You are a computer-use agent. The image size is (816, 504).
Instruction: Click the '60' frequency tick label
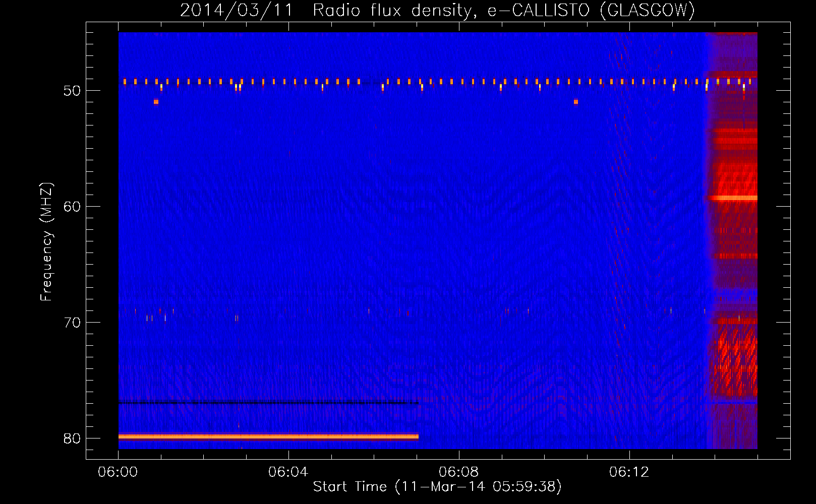(x=72, y=207)
